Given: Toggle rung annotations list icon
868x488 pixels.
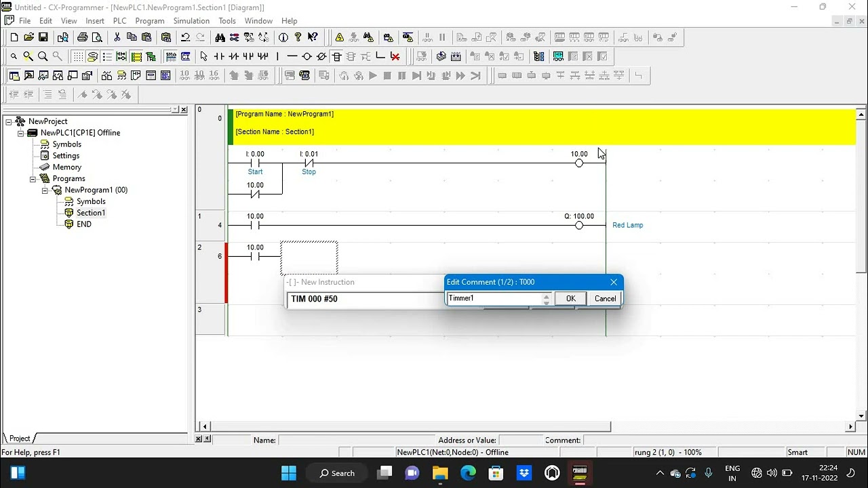Looking at the screenshot, I should [x=107, y=56].
